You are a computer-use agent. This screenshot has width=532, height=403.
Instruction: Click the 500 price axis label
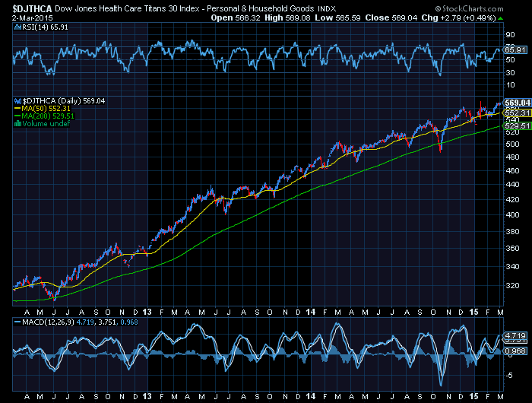pos(513,144)
